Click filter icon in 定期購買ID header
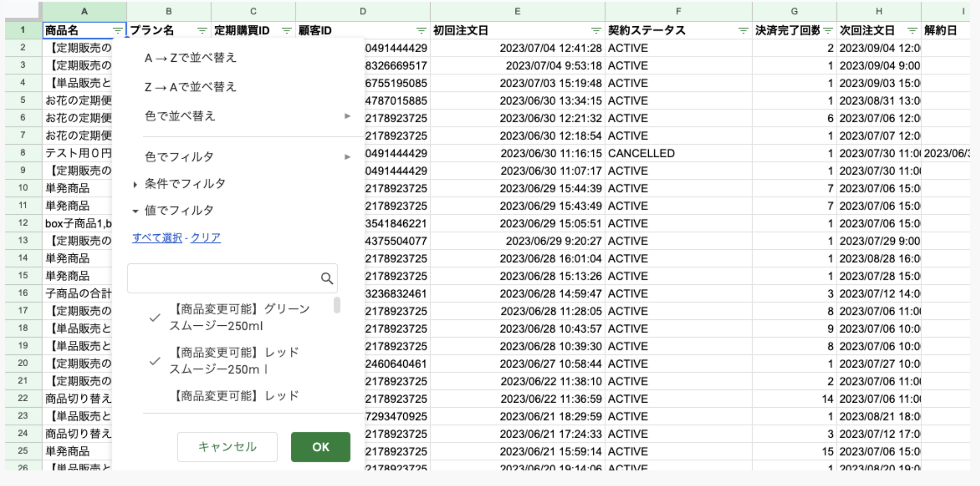Image resolution: width=980 pixels, height=486 pixels. tap(287, 31)
